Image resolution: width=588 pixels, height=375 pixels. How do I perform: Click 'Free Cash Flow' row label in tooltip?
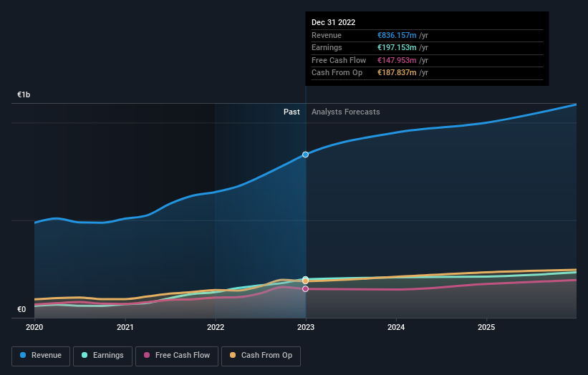tap(339, 60)
